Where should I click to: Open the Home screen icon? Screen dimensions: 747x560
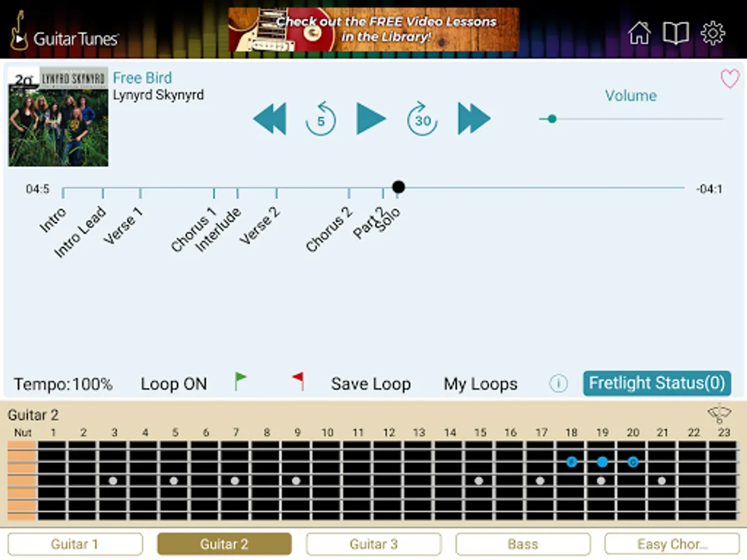(639, 33)
